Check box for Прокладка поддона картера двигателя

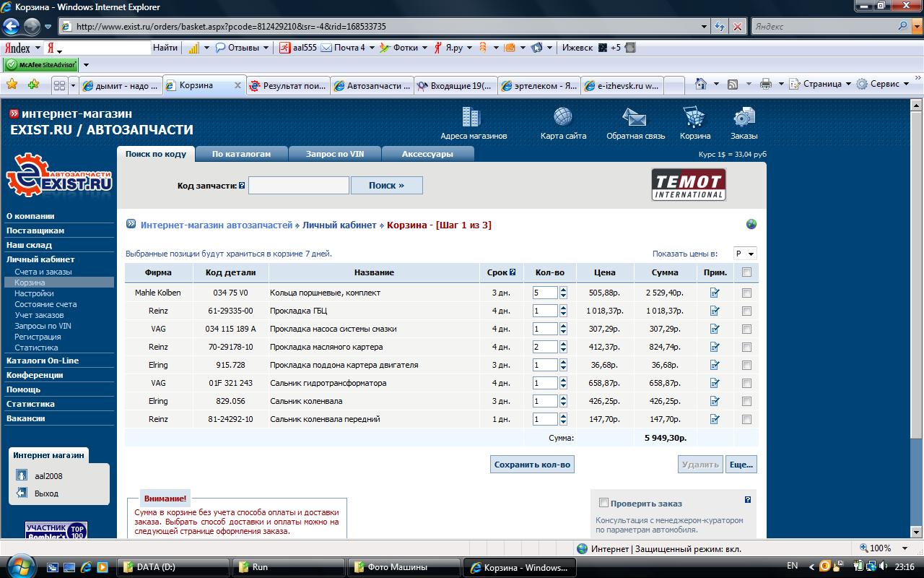click(x=746, y=365)
